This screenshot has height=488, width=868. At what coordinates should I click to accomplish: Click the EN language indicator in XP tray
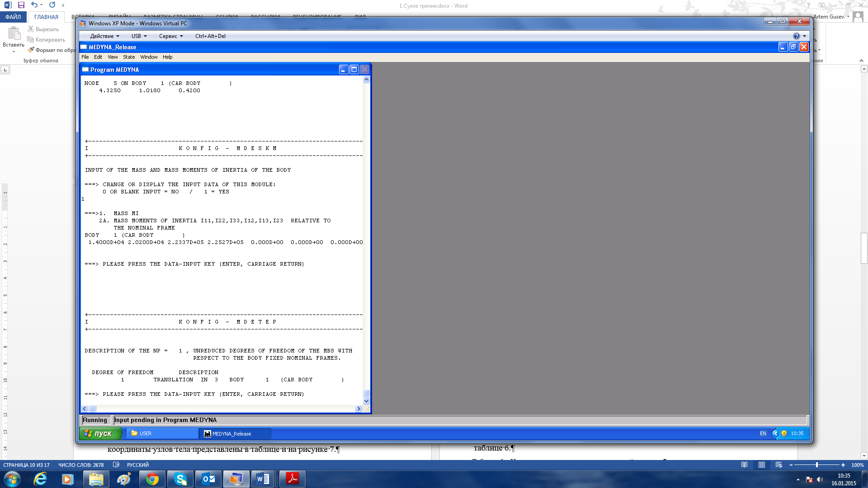coord(763,433)
